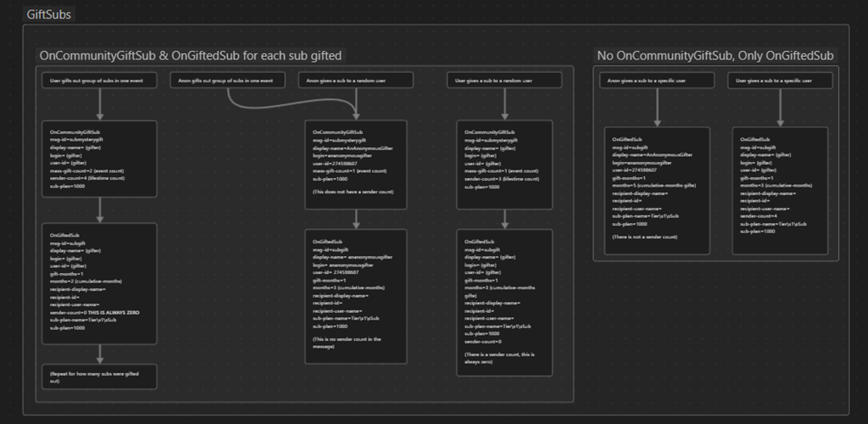The width and height of the screenshot is (868, 424).
Task: Click the 'OnCommunityGiftSub' title under 'User gives a sub to a random user'
Action: (x=489, y=132)
